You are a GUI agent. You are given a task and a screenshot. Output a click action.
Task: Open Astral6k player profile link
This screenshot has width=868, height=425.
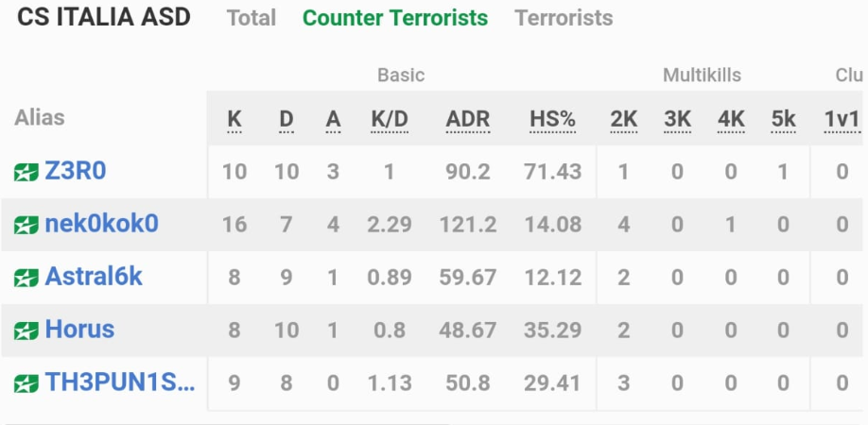click(x=94, y=277)
